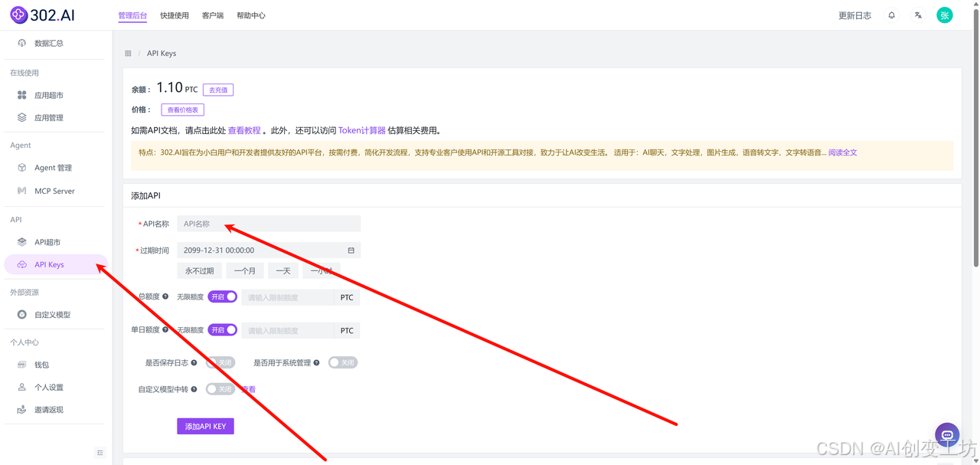Open the 客户端 tab
Viewport: 980px width, 465px height.
click(213, 15)
